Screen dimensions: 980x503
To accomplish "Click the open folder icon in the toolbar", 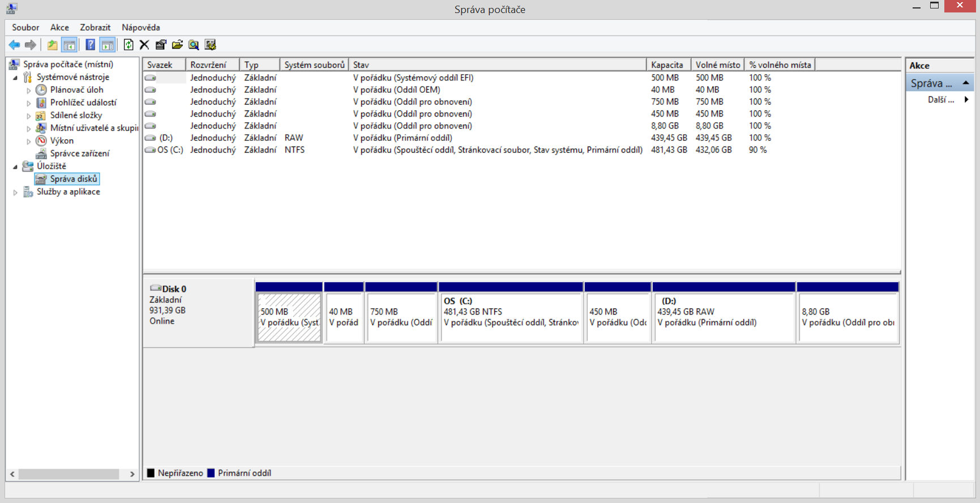I will (177, 45).
